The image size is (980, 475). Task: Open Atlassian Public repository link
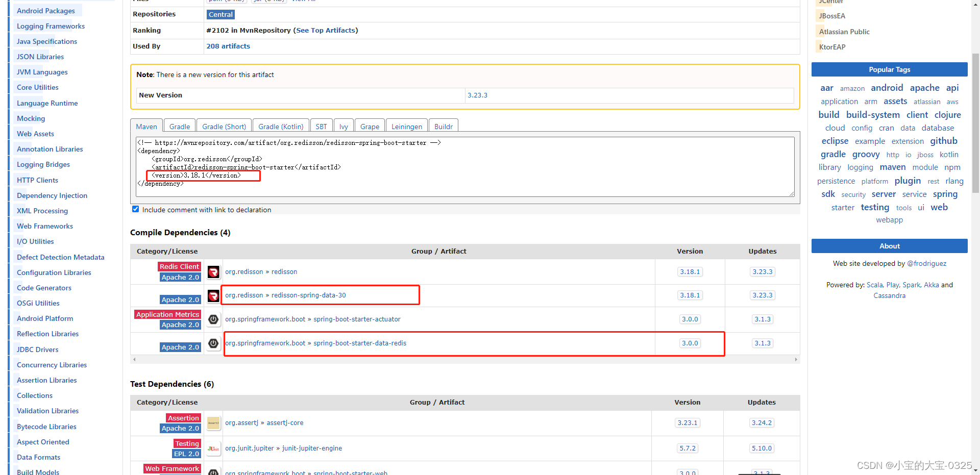(844, 32)
